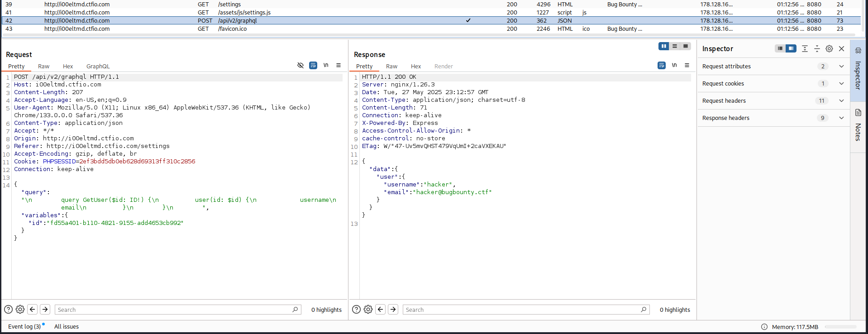The width and height of the screenshot is (868, 334).
Task: Open Request panel hamburger options menu
Action: click(339, 66)
